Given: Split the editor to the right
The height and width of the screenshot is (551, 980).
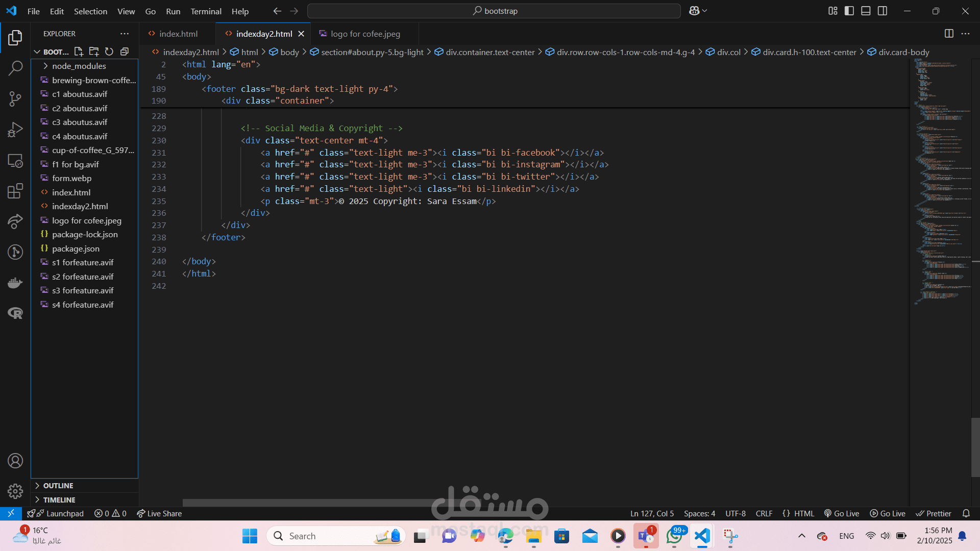Looking at the screenshot, I should [x=949, y=34].
